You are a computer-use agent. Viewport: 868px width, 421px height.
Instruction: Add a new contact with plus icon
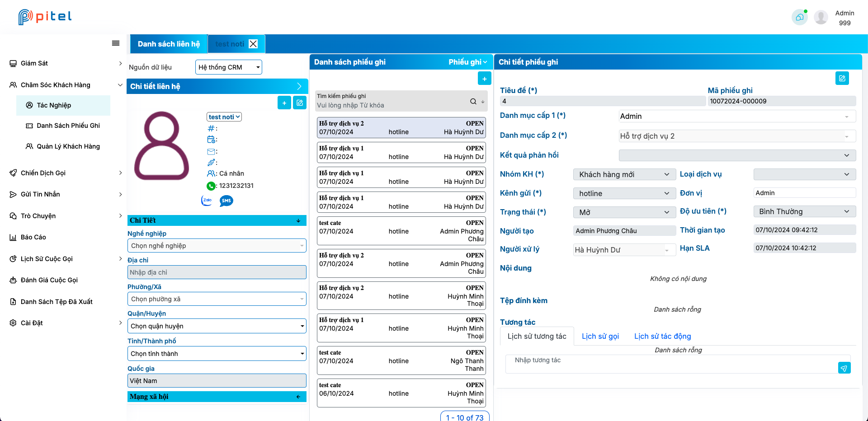(x=284, y=103)
